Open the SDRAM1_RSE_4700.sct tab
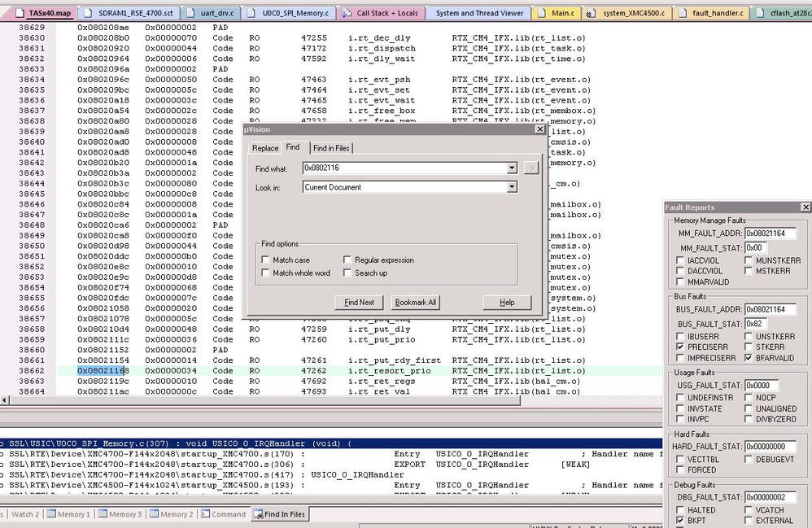812x528 pixels. 129,13
